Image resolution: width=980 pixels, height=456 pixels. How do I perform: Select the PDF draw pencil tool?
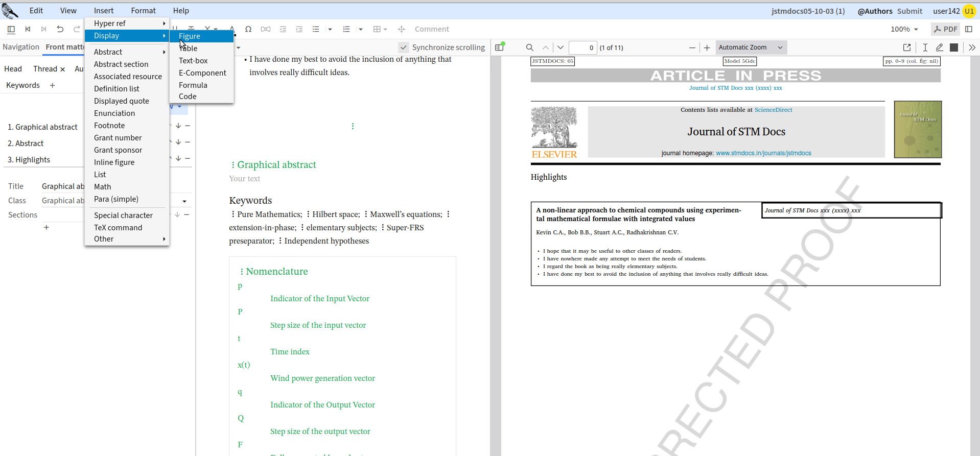(x=939, y=47)
